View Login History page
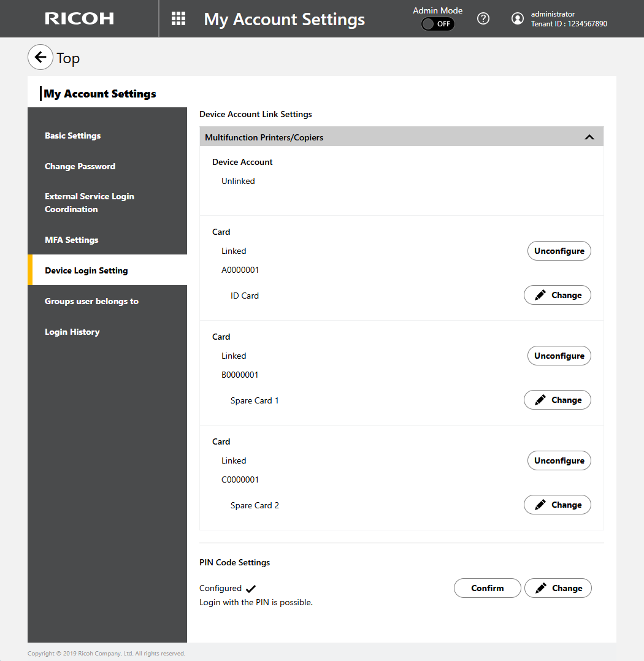 pyautogui.click(x=72, y=332)
